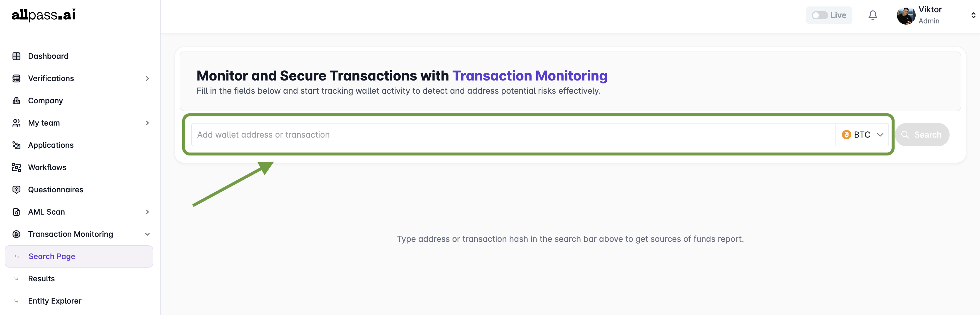Expand the Verifications submenu chevron
The height and width of the screenshot is (315, 980).
tap(147, 78)
